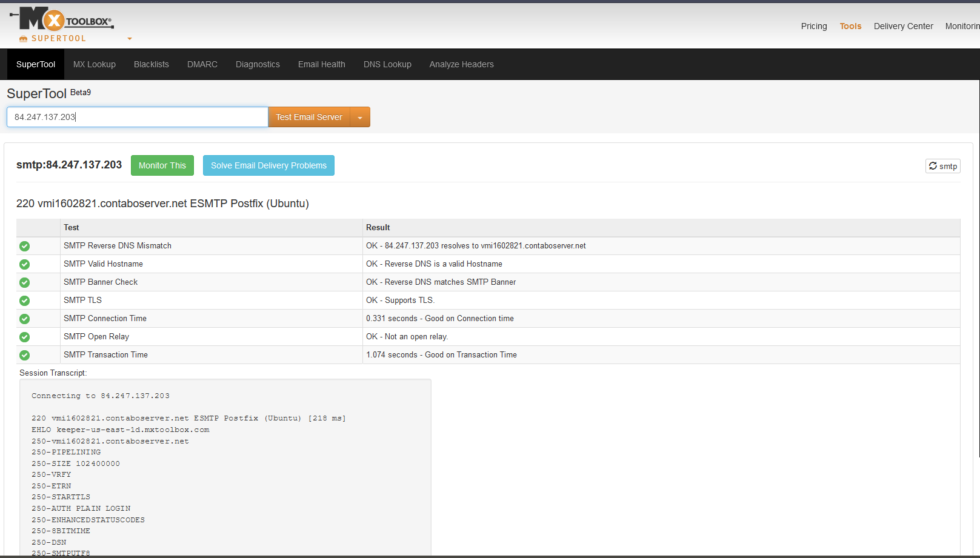Click transcript line 'Connecting to 84.247.137.203'
This screenshot has width=980, height=558.
coord(101,396)
